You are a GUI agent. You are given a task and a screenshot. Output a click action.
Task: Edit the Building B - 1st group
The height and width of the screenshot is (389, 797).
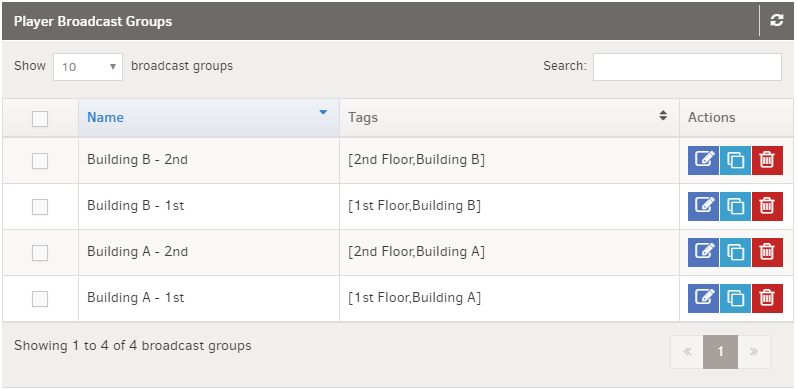[x=703, y=206]
